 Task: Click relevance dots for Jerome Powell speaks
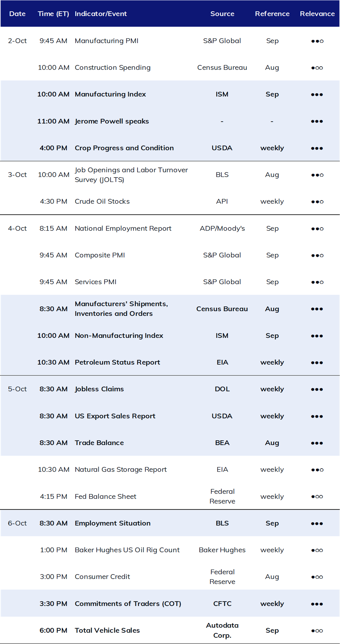click(317, 122)
